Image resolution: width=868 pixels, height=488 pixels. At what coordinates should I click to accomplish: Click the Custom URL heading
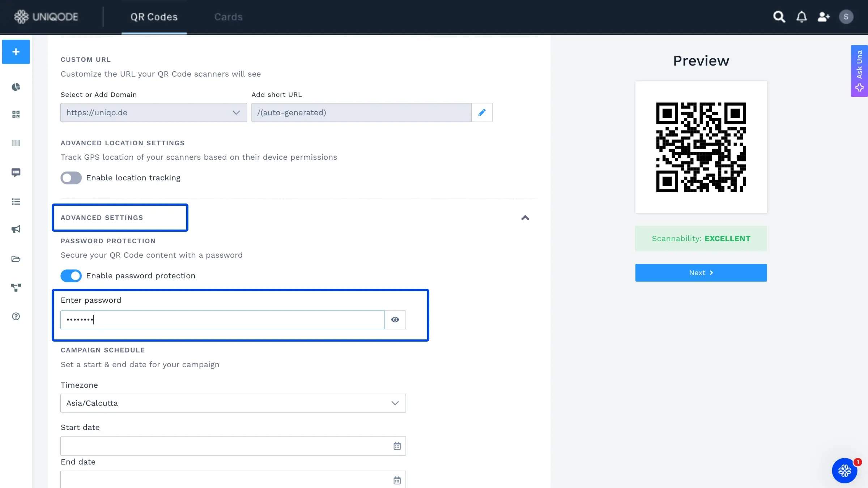86,60
